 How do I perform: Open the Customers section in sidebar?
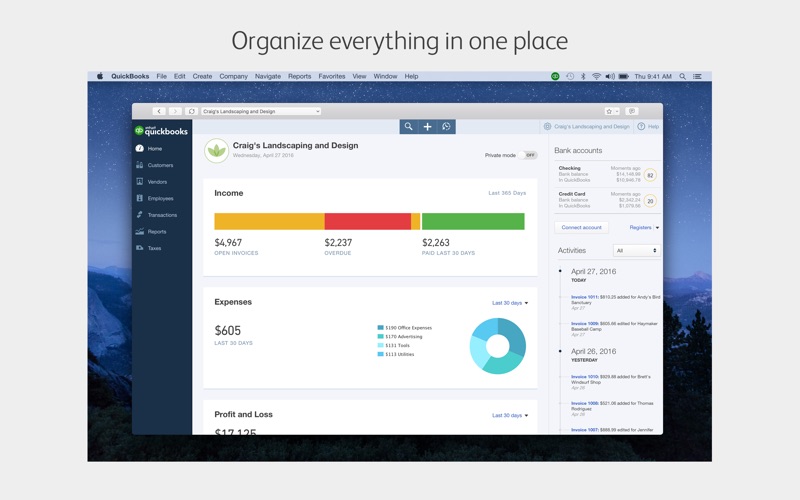(155, 165)
